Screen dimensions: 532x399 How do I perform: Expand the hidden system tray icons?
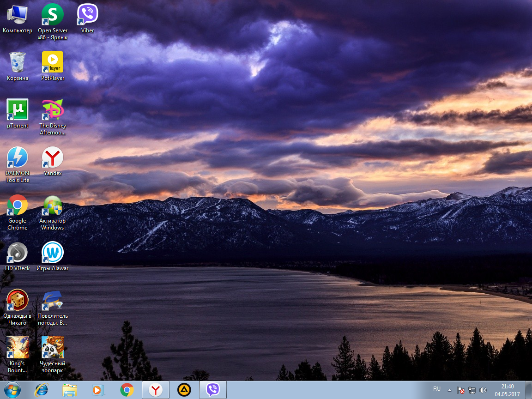[x=449, y=390]
